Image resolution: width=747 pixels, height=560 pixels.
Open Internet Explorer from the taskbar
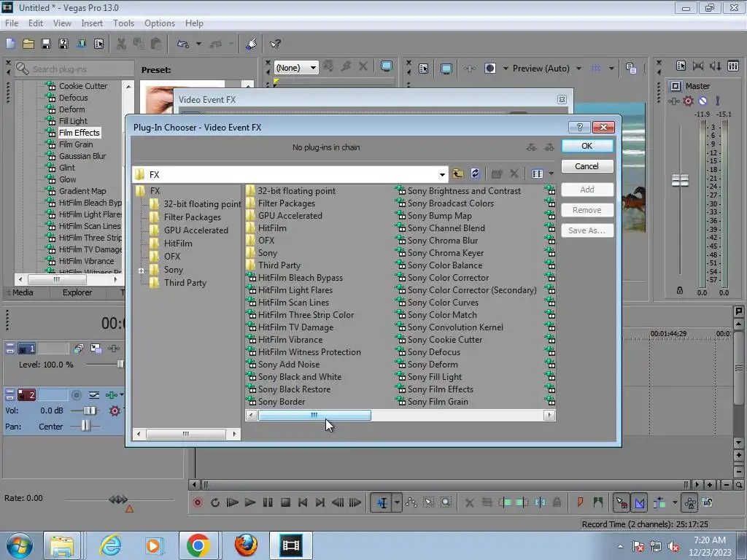111,545
